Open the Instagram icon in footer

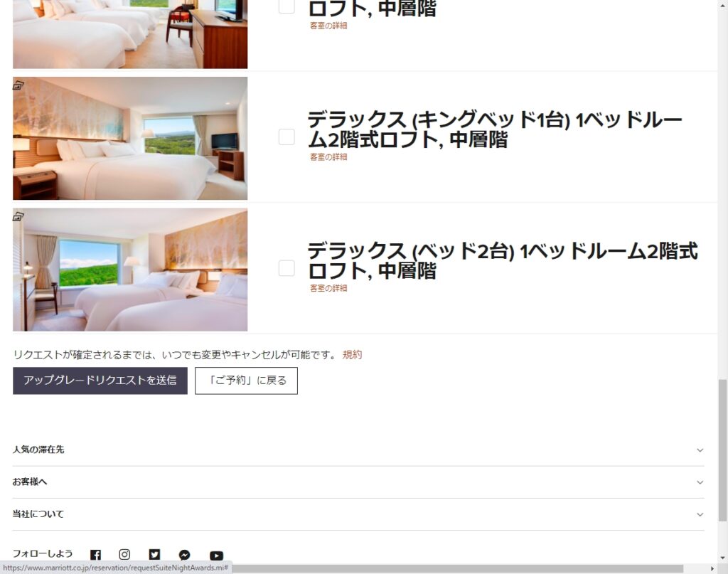pyautogui.click(x=124, y=555)
